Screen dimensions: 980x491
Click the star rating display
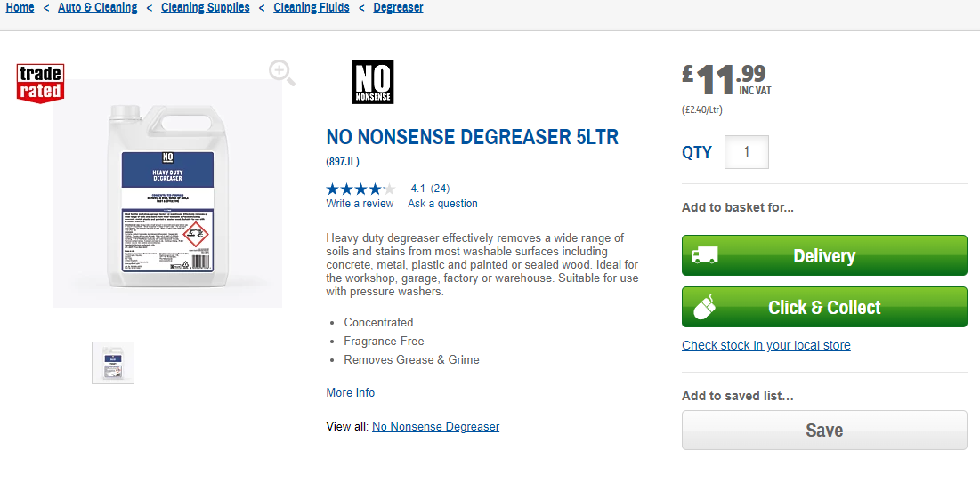(360, 189)
